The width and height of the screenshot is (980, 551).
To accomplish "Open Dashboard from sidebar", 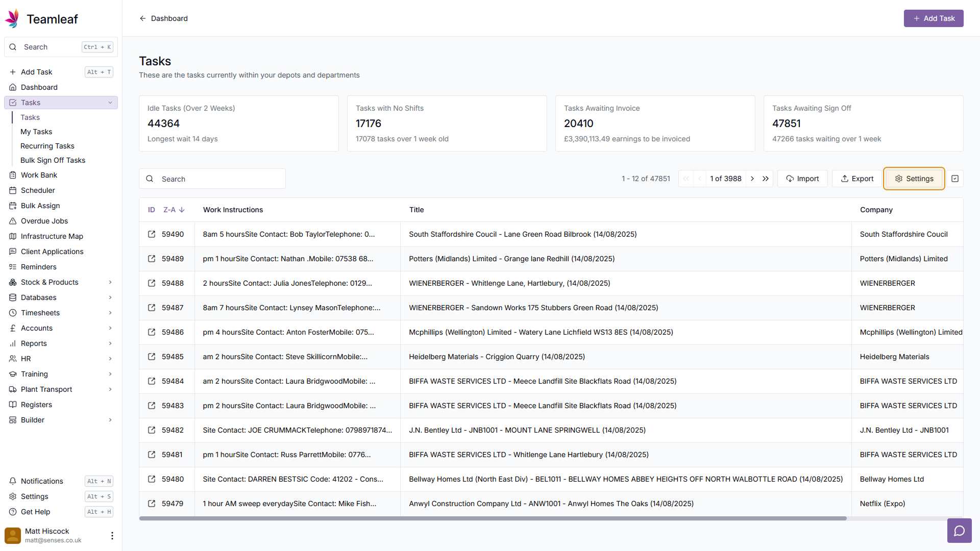I will 61,87.
